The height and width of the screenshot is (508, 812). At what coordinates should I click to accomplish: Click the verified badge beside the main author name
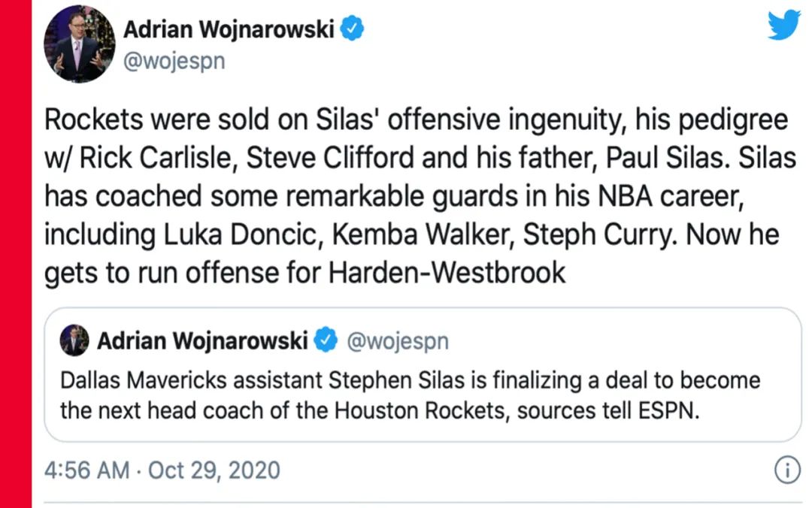(353, 29)
